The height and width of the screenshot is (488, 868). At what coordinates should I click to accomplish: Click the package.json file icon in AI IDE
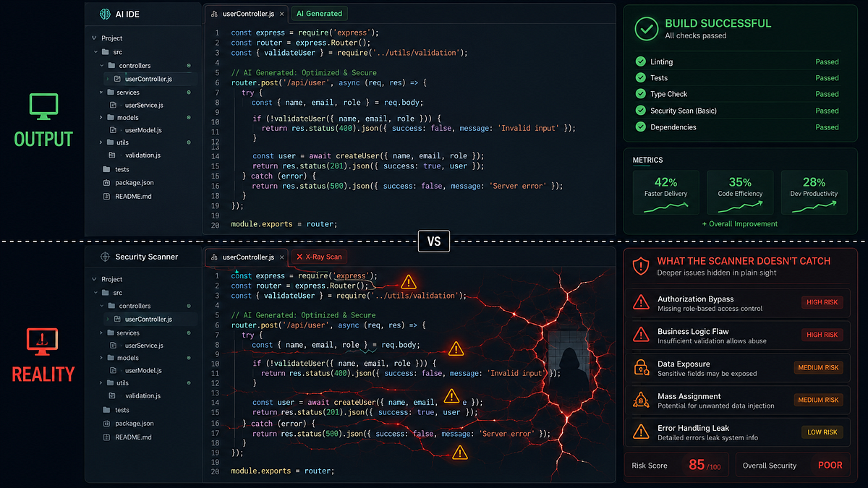(107, 183)
